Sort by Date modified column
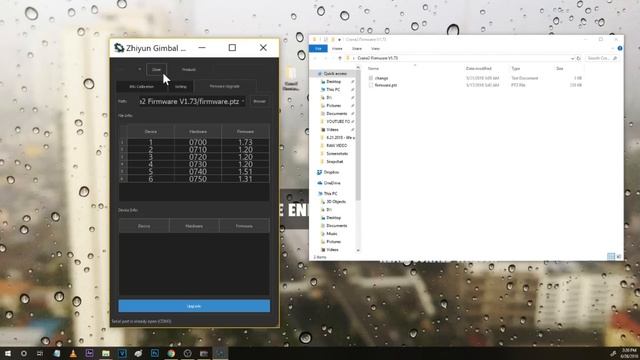Image resolution: width=640 pixels, height=360 pixels. tap(478, 69)
